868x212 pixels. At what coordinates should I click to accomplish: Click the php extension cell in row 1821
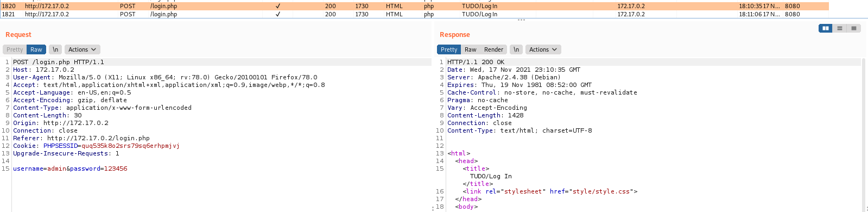click(429, 14)
